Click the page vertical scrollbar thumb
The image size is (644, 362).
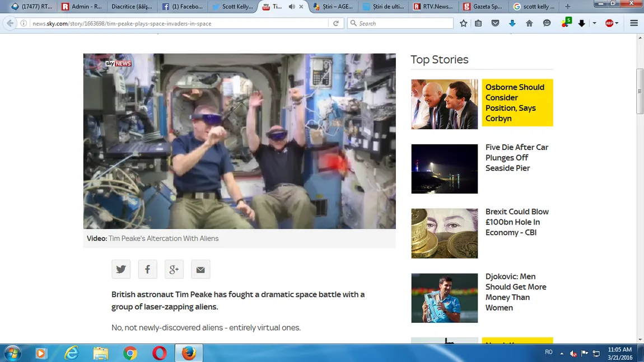click(x=640, y=92)
